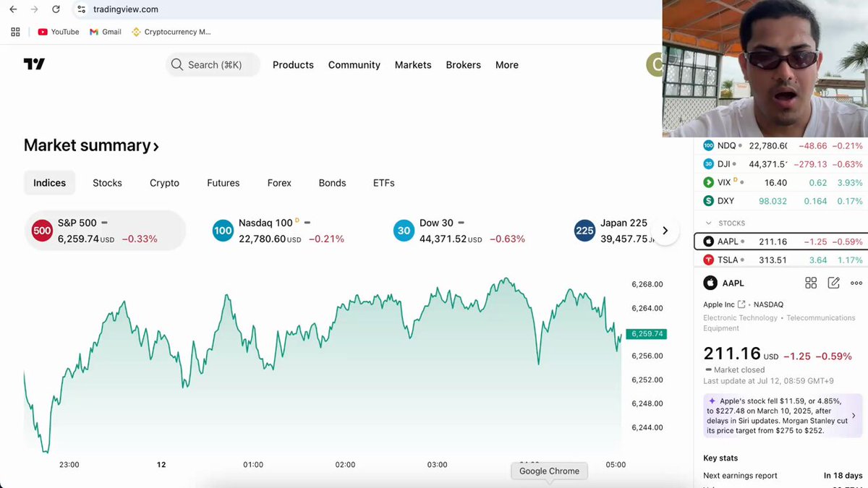Open the Chrome apps grid icon

pyautogui.click(x=15, y=32)
